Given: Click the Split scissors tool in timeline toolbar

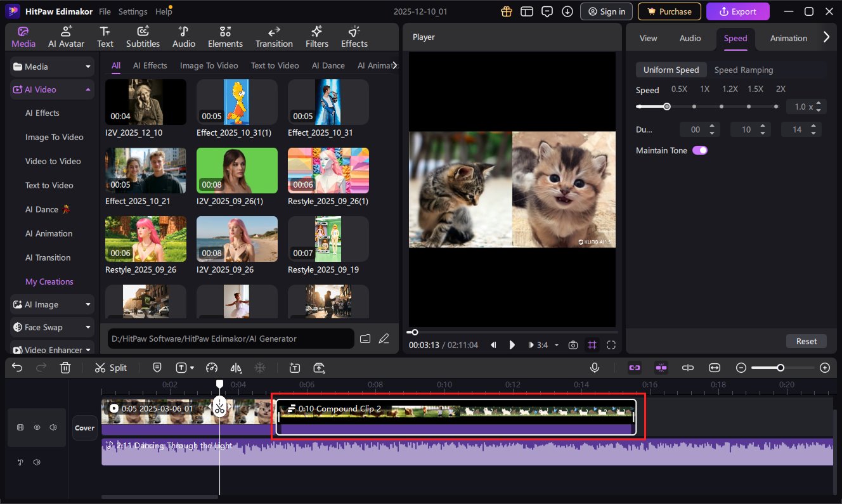Looking at the screenshot, I should pos(110,368).
